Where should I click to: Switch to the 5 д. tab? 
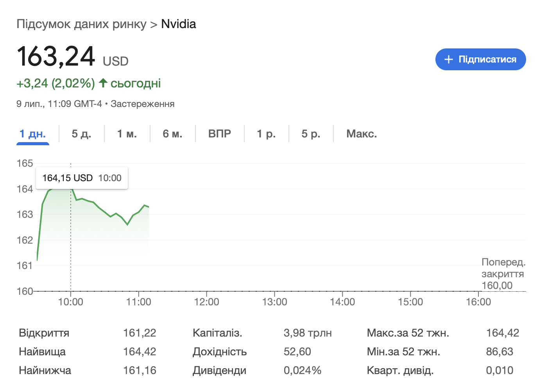point(81,134)
